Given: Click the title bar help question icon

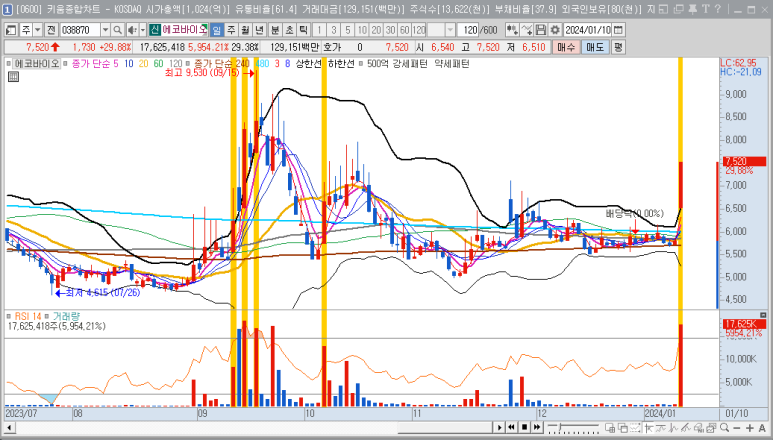Looking at the screenshot, I should pos(717,9).
